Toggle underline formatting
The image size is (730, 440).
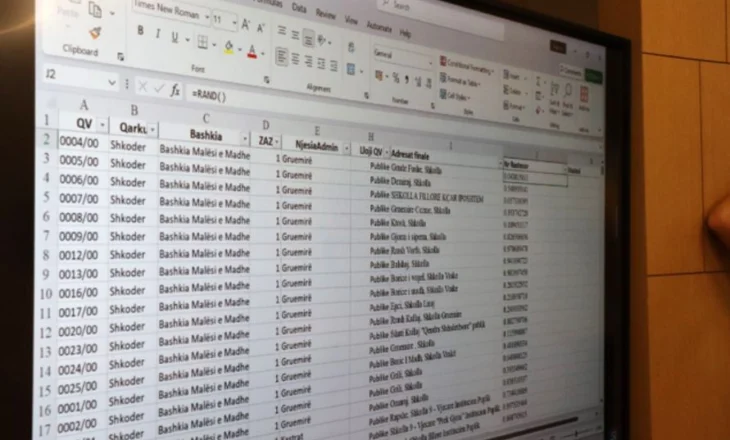pyautogui.click(x=175, y=37)
